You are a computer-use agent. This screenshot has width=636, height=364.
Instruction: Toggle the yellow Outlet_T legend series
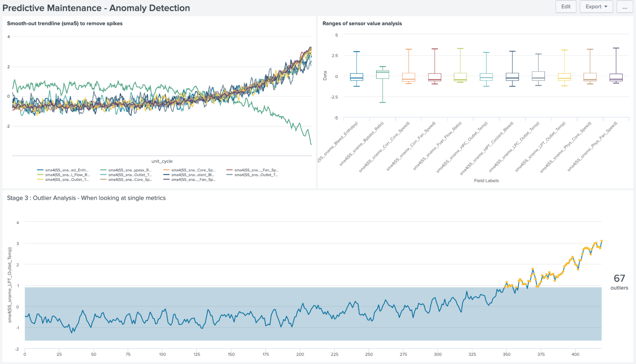[63, 180]
